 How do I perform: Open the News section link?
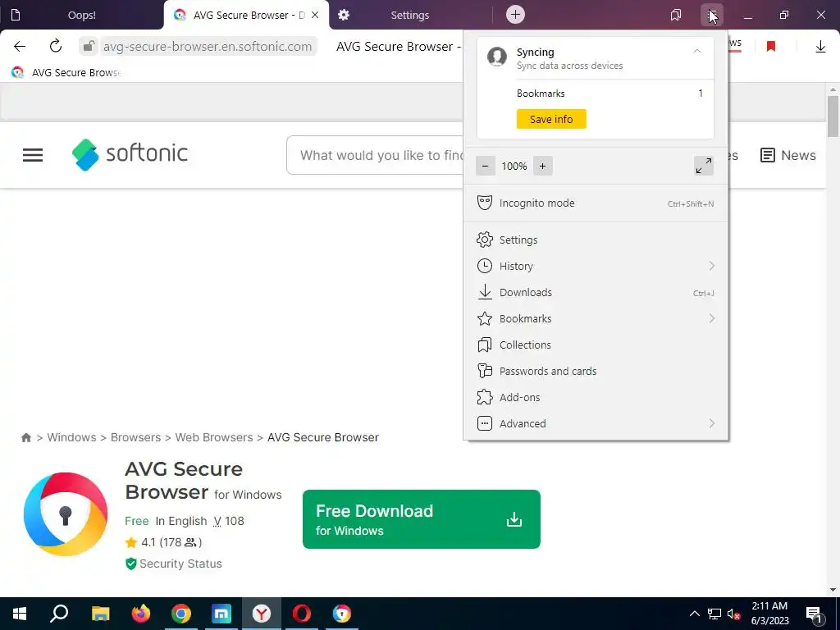coord(788,155)
